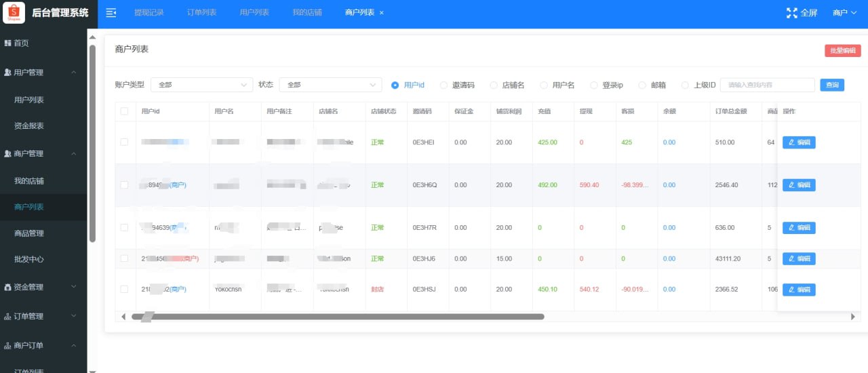Screen dimensions: 868x373
Task: Focus the search content input field
Action: (x=767, y=85)
